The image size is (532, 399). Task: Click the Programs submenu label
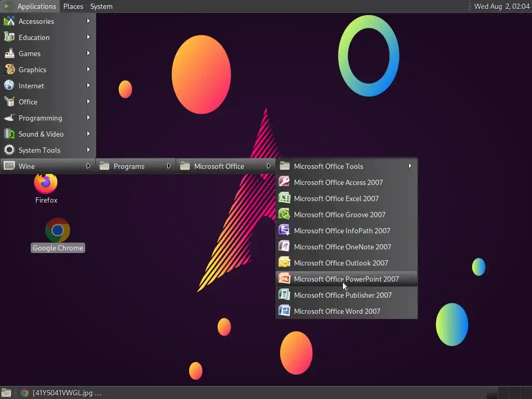tap(129, 166)
